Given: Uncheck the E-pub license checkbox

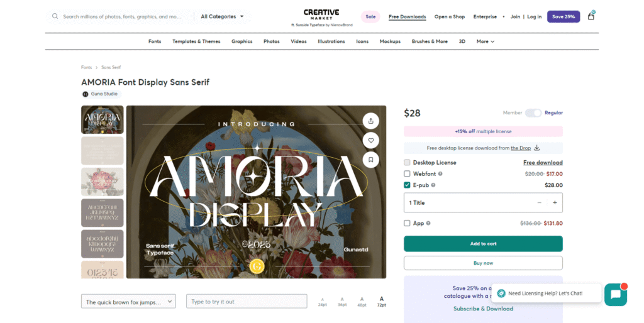Looking at the screenshot, I should (x=407, y=185).
